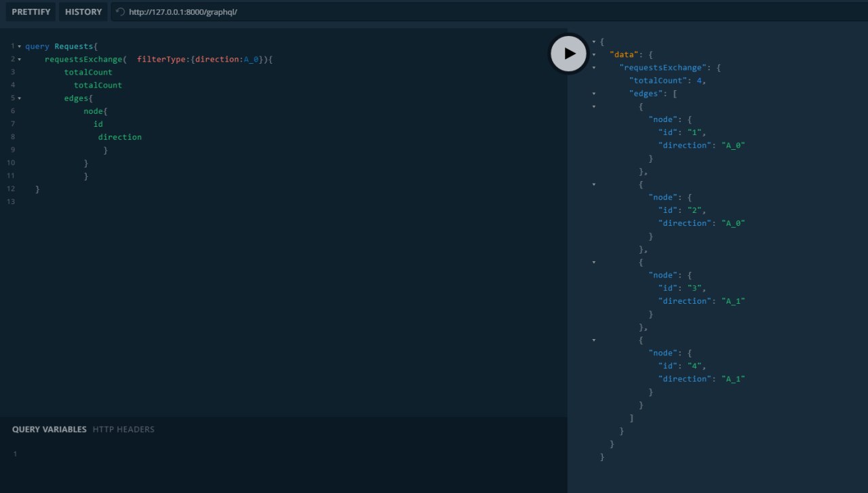This screenshot has width=868, height=493.
Task: Click "direction": "A_1" under id "4"
Action: [x=702, y=378]
